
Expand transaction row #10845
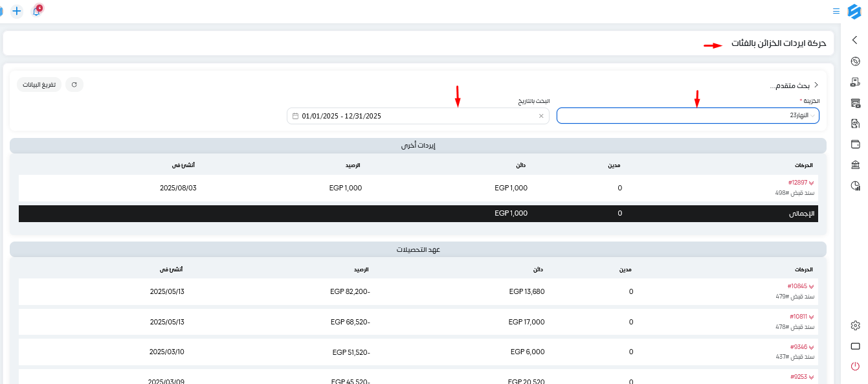click(x=801, y=286)
